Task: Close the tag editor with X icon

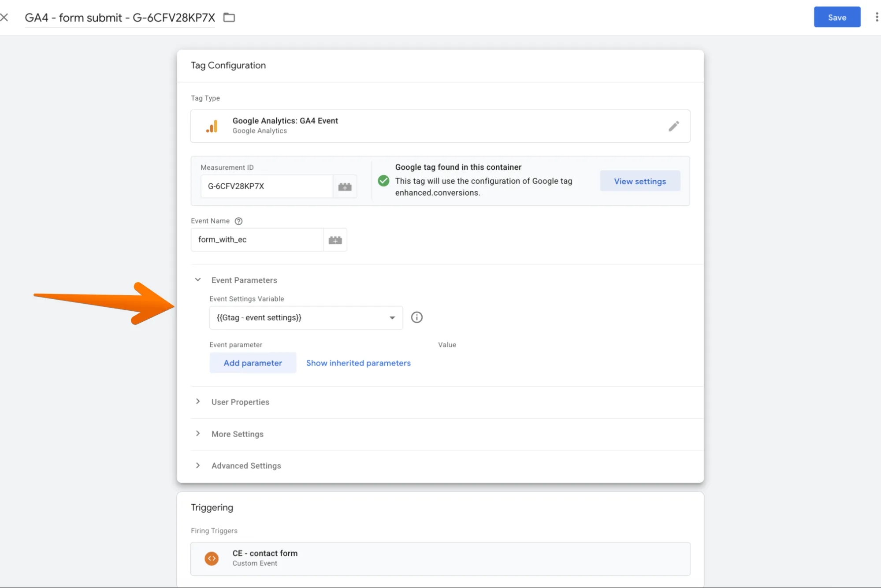Action: 4,18
